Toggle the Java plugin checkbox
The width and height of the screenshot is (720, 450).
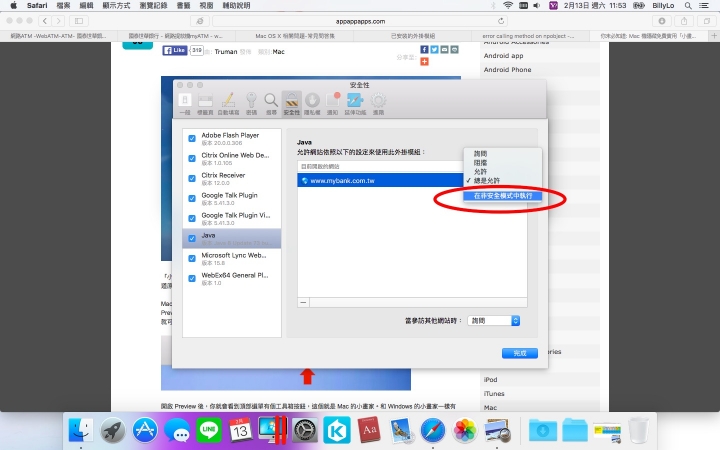point(192,238)
